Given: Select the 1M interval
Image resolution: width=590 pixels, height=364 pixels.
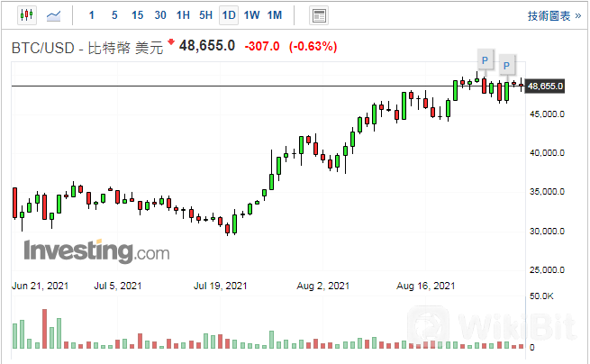Looking at the screenshot, I should point(275,15).
